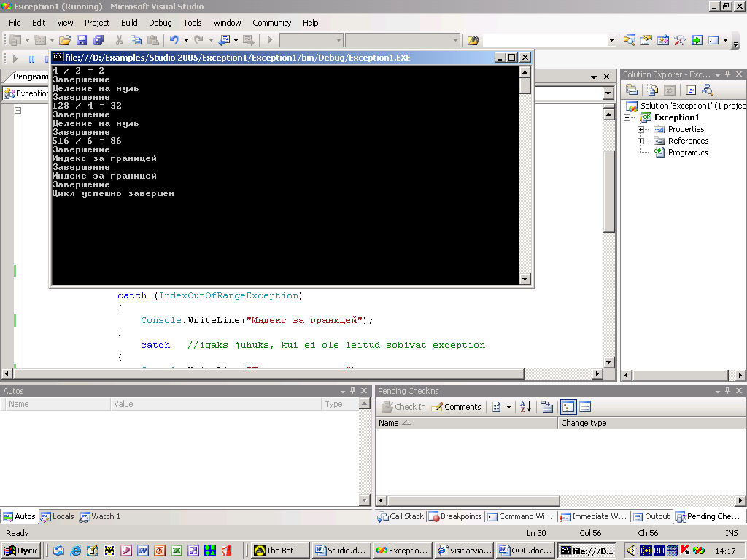Expand the Properties node in Solution Explorer

click(x=640, y=130)
